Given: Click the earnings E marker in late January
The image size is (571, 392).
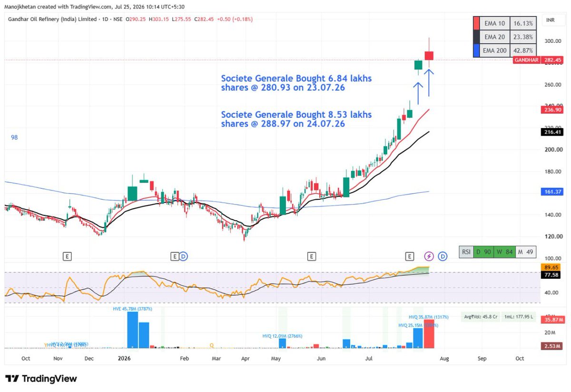Looking at the screenshot, I should [175, 256].
